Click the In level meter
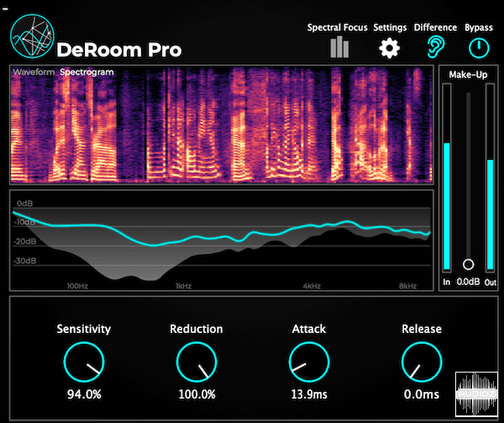This screenshot has height=423, width=504. pyautogui.click(x=447, y=178)
